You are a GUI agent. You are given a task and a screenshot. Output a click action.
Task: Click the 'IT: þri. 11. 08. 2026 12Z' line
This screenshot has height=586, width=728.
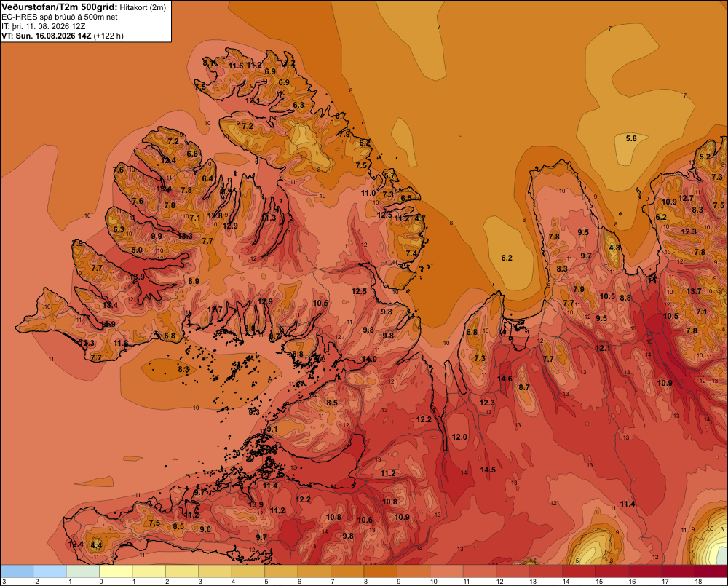tap(44, 26)
